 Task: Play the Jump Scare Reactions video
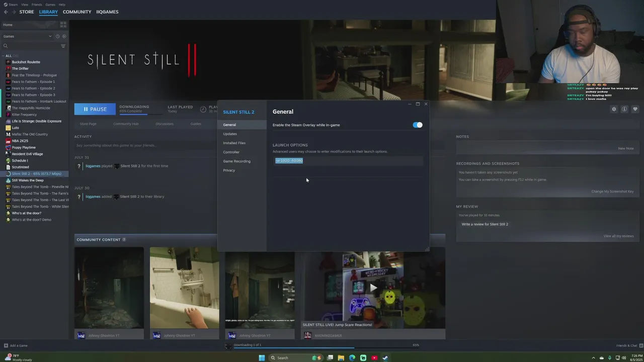coord(373,288)
